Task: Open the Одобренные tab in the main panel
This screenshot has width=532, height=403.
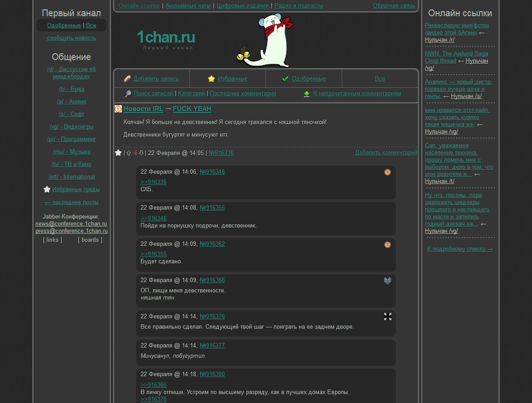Action: coord(309,79)
